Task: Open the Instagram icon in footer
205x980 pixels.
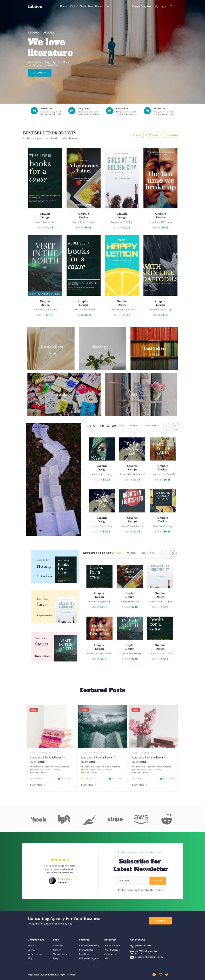Action: 160,974
